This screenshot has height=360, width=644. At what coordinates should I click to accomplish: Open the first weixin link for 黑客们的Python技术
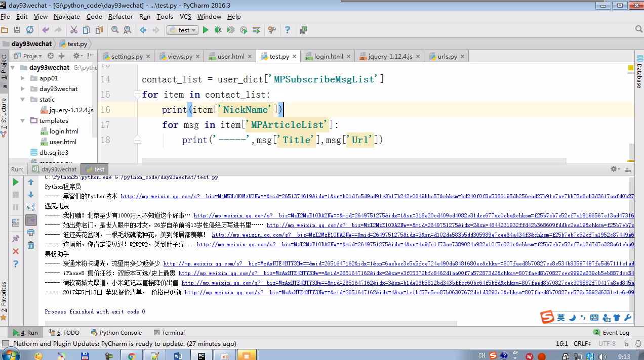coord(377,196)
